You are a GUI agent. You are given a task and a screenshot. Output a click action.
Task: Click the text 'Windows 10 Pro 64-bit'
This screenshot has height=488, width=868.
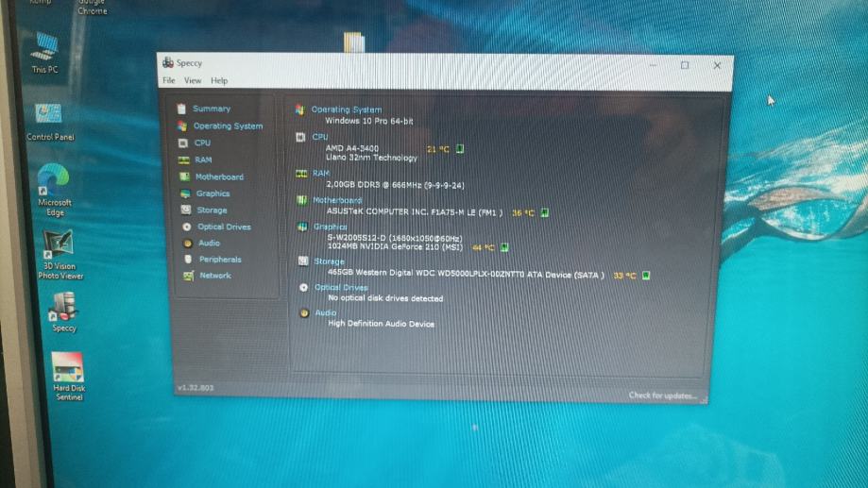pyautogui.click(x=368, y=121)
